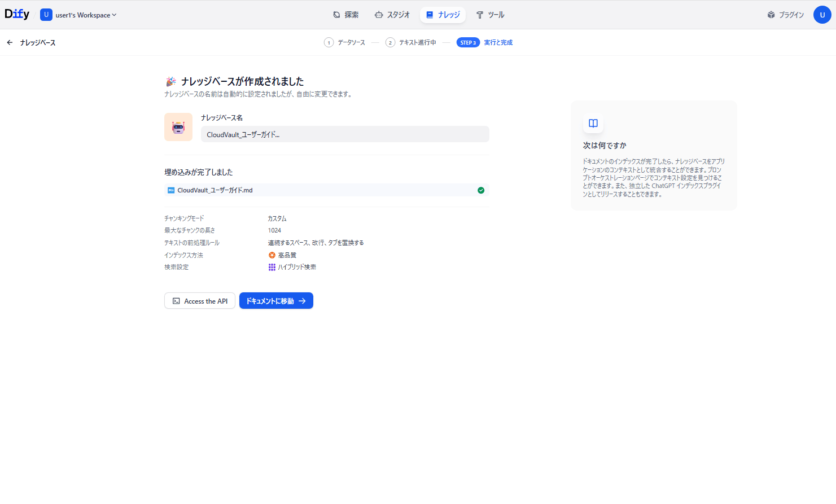Click the knowledge base name input field
Image resolution: width=836 pixels, height=504 pixels.
click(344, 134)
